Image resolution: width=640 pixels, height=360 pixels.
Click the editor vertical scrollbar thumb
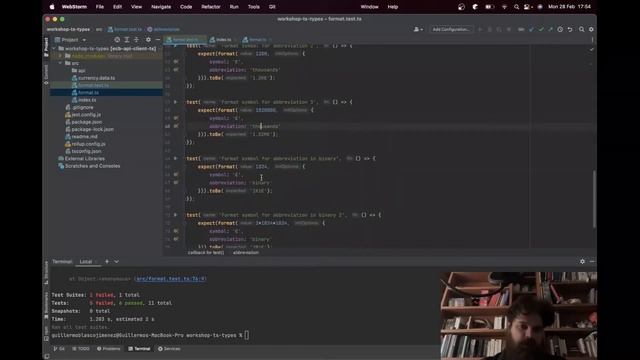pyautogui.click(x=594, y=199)
